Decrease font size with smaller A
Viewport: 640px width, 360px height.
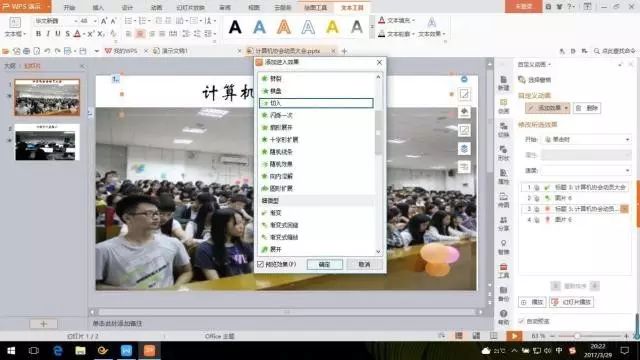113,21
